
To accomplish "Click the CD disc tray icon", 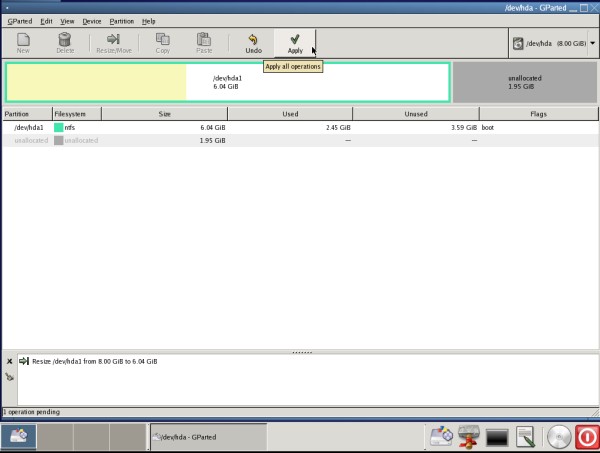I will 559,437.
